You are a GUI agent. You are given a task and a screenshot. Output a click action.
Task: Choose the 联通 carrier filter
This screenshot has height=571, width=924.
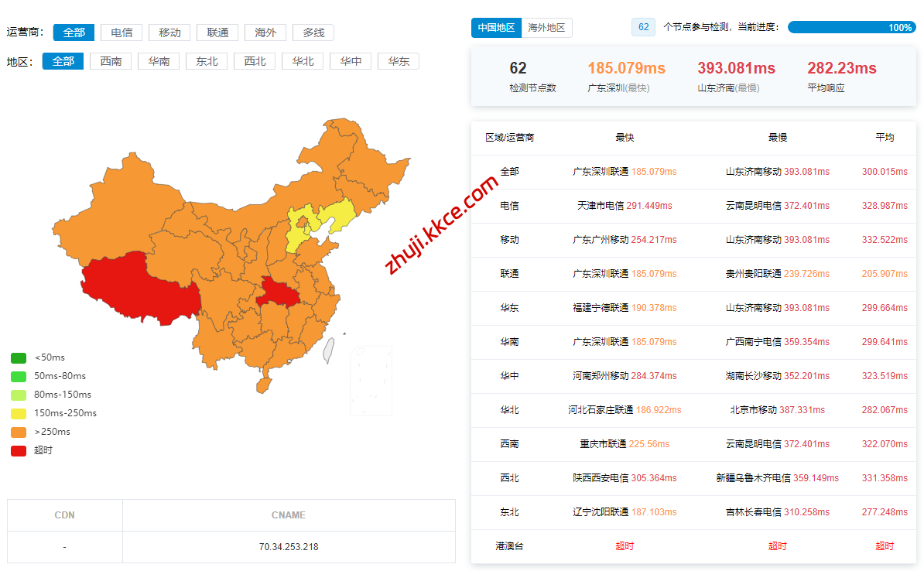click(217, 32)
